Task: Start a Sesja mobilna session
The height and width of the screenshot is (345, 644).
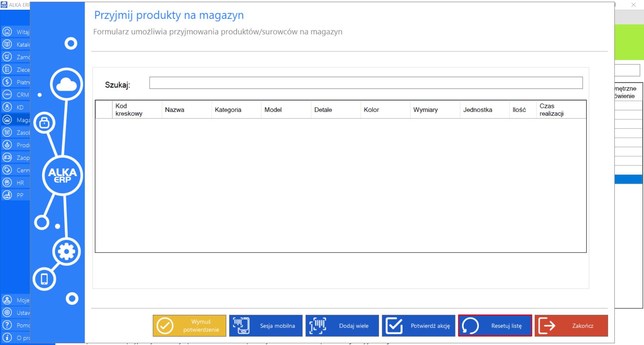Action: (266, 326)
